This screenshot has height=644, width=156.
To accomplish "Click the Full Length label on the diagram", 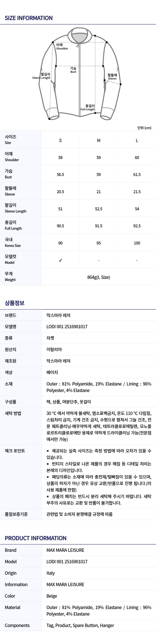I will 88,107.
